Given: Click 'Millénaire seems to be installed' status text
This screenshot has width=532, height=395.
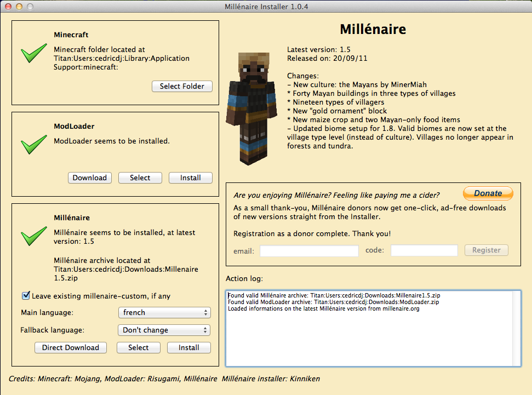Looking at the screenshot, I should click(x=124, y=237).
